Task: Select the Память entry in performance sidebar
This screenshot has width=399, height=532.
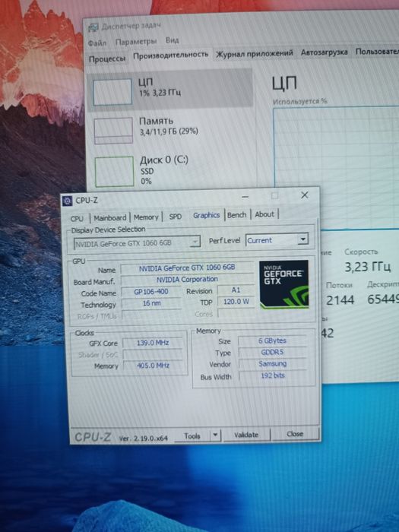Action: click(172, 129)
